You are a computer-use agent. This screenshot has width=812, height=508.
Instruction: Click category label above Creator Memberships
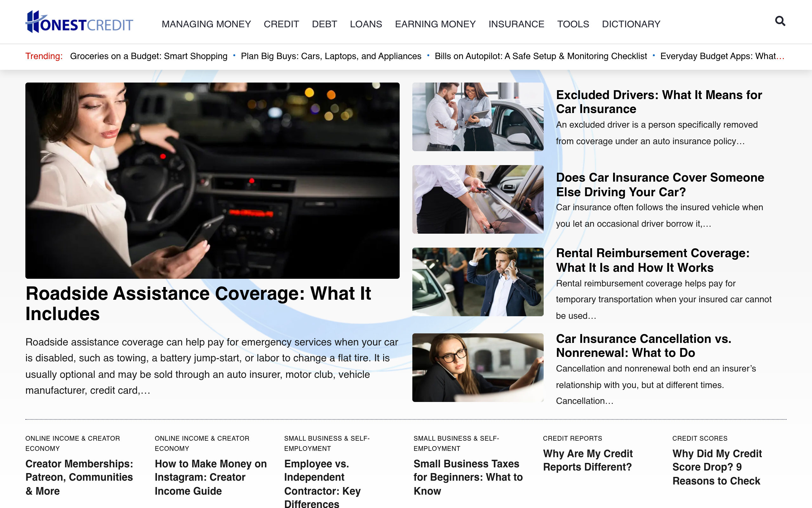tap(72, 443)
